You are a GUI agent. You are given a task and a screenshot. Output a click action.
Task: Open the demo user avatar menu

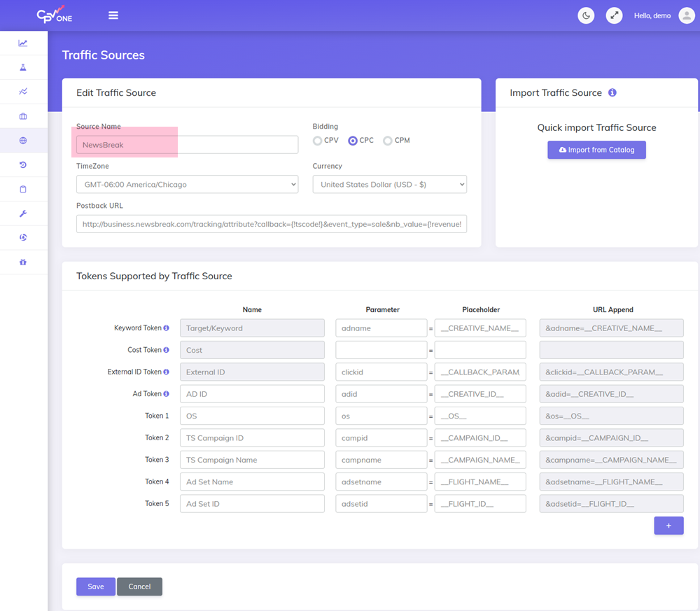point(686,15)
